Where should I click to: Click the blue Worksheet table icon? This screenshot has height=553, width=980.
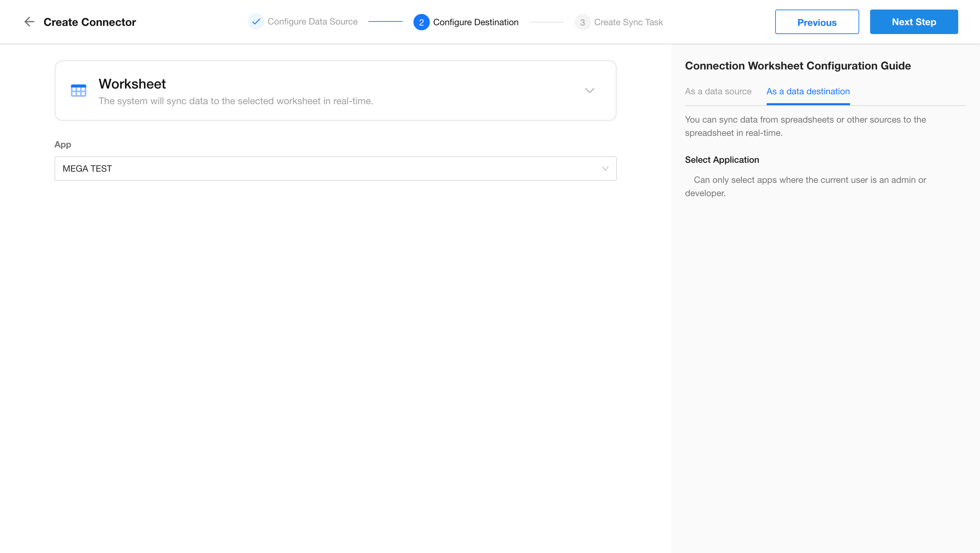[x=78, y=91]
